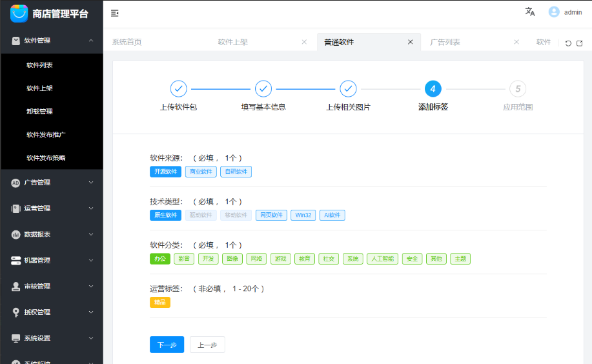The image size is (592, 364).
Task: Expand the 数据报表 menu chevron
Action: [x=91, y=234]
